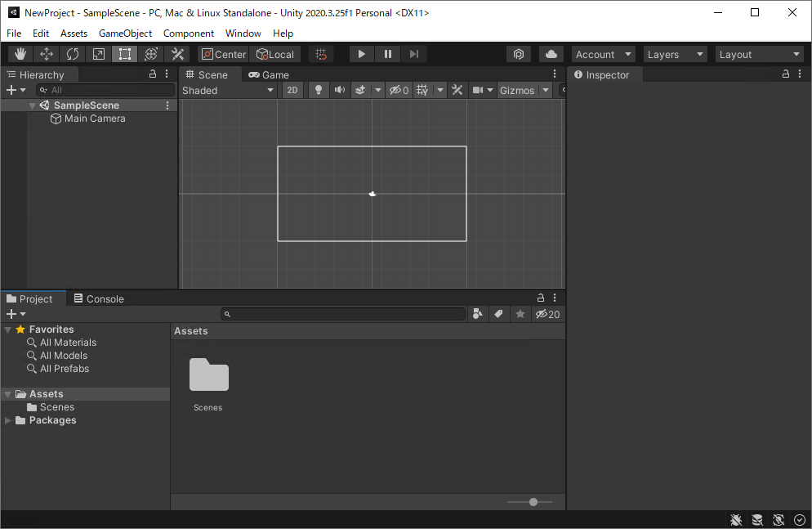Toggle scene lighting
812x529 pixels.
point(319,90)
